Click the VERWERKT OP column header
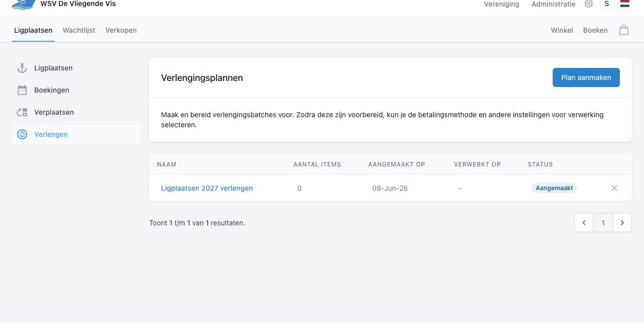 [477, 165]
